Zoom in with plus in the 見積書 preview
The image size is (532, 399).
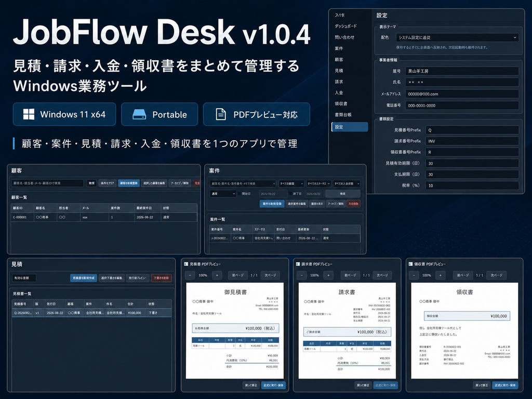coord(217,275)
